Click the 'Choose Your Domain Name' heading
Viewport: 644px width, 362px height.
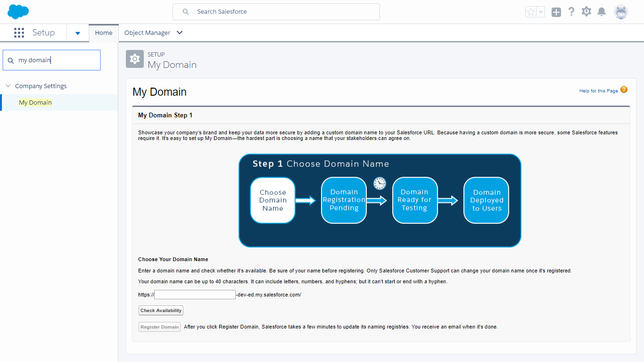[173, 259]
